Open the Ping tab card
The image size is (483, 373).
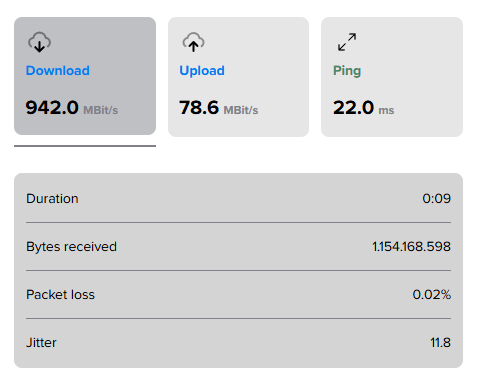tap(392, 77)
